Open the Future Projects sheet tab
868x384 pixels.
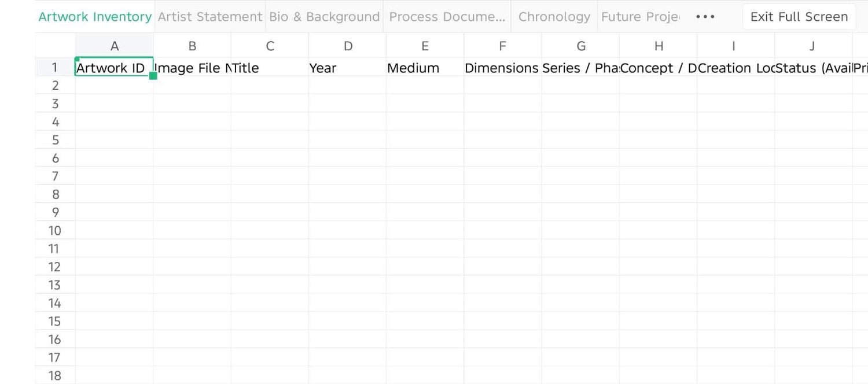[x=640, y=17]
